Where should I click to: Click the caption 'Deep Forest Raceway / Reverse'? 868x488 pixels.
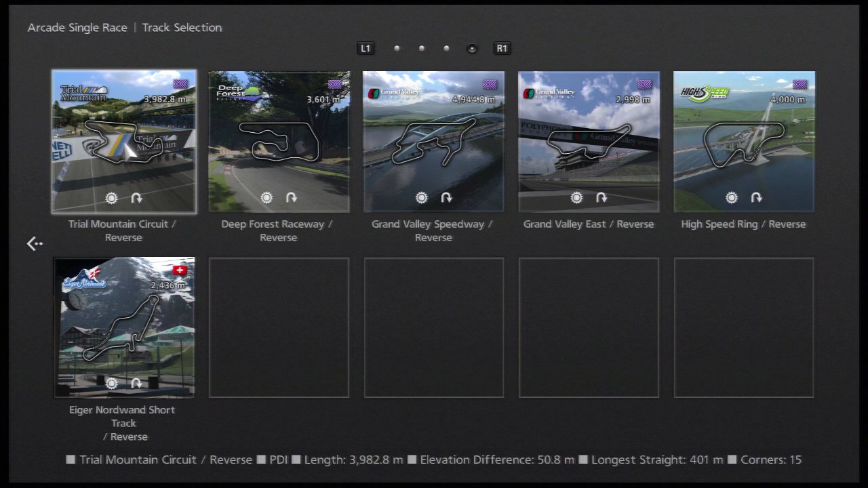277,230
